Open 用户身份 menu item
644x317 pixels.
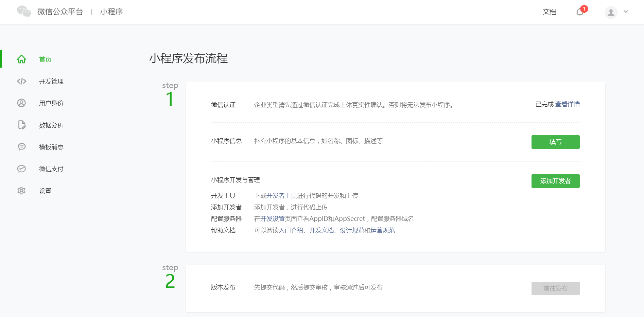pyautogui.click(x=51, y=103)
